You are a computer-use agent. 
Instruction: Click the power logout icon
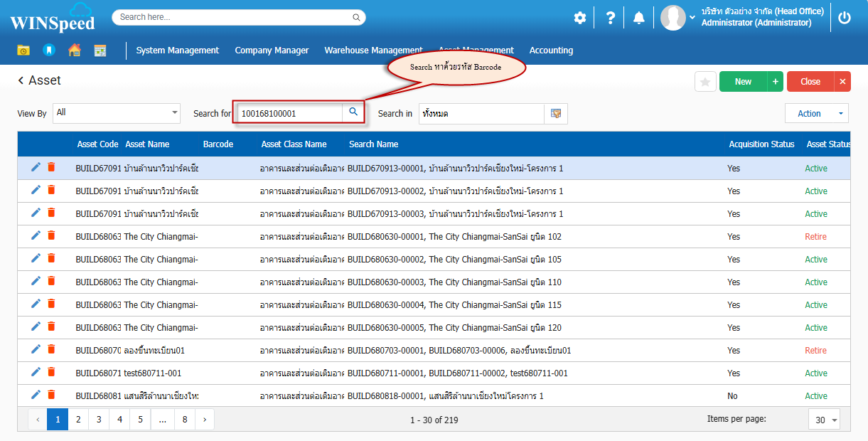point(845,18)
